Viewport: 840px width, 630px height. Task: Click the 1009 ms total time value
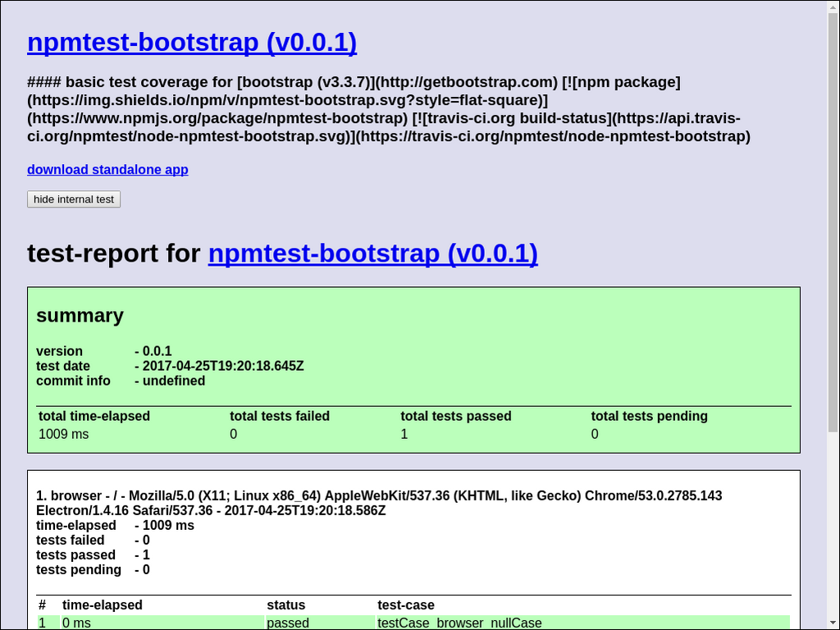(64, 434)
